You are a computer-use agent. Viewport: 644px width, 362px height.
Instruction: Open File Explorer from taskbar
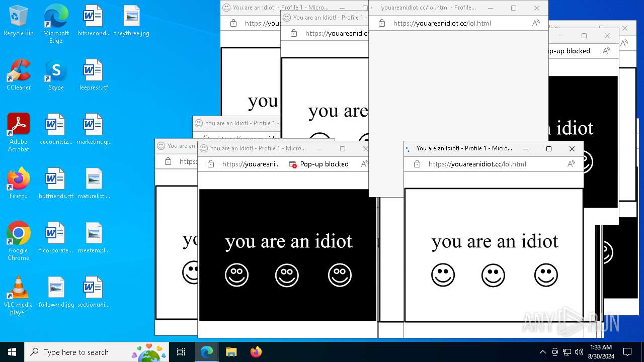coord(231,352)
